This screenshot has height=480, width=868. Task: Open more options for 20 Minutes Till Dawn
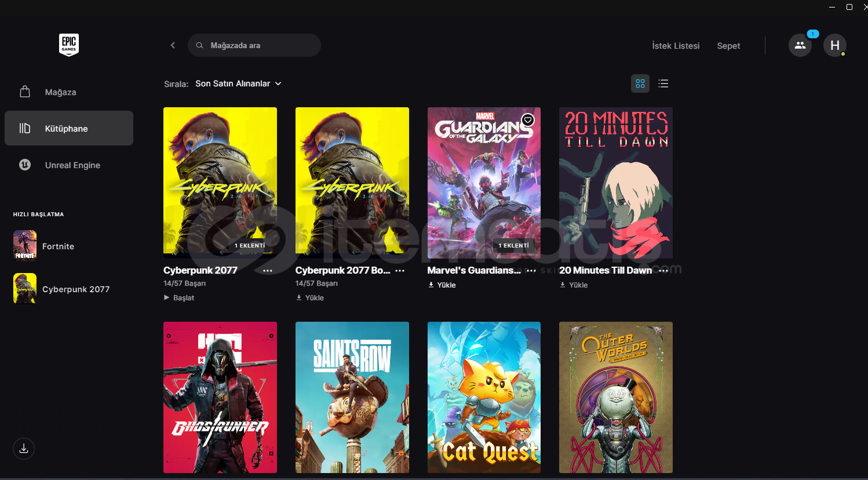coord(663,271)
